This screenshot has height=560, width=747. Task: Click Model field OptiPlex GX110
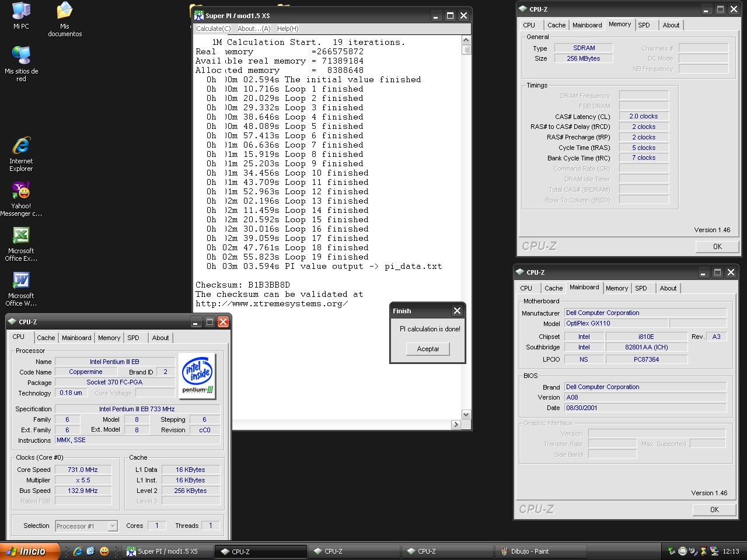616,323
